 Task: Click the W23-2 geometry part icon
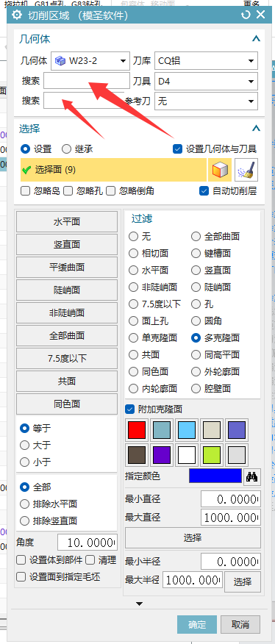click(x=60, y=61)
